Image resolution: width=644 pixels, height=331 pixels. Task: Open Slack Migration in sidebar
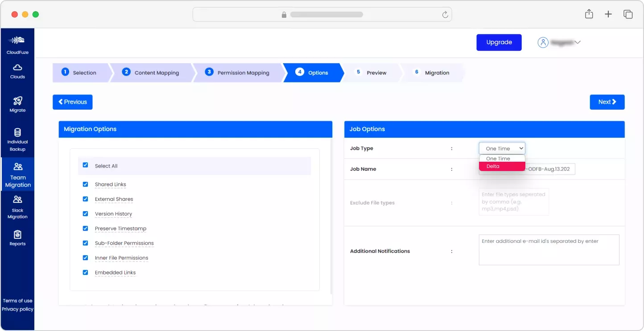point(17,207)
